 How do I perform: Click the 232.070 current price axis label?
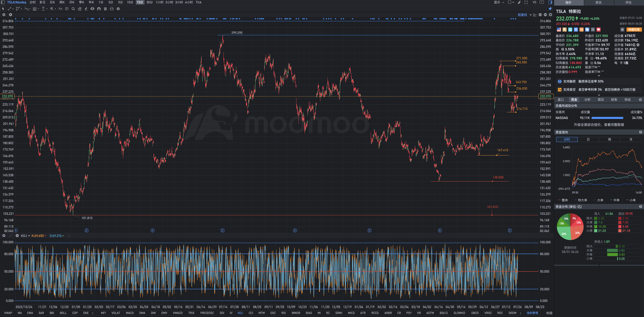coord(545,96)
